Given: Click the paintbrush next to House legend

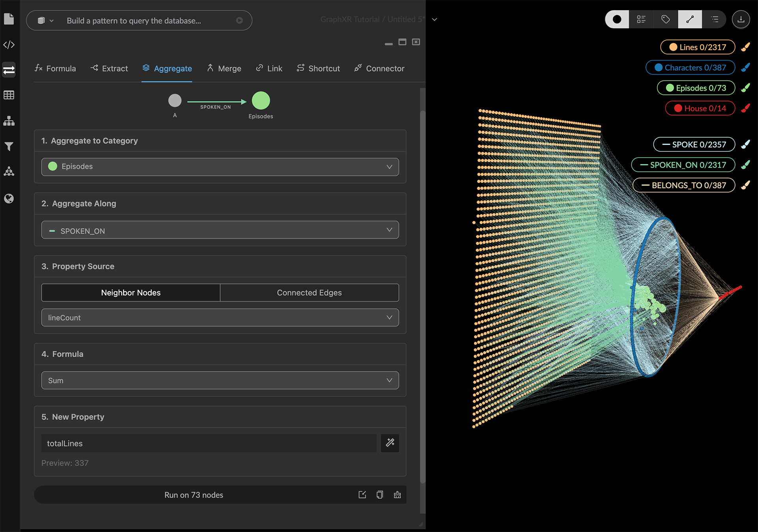Looking at the screenshot, I should coord(745,108).
